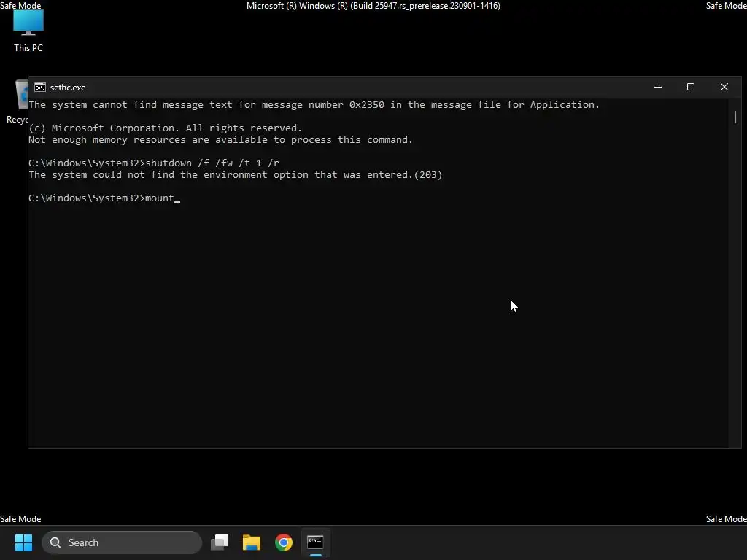Click the '(c) Microsoft Corporation' line
The image size is (747, 560).
pos(165,128)
